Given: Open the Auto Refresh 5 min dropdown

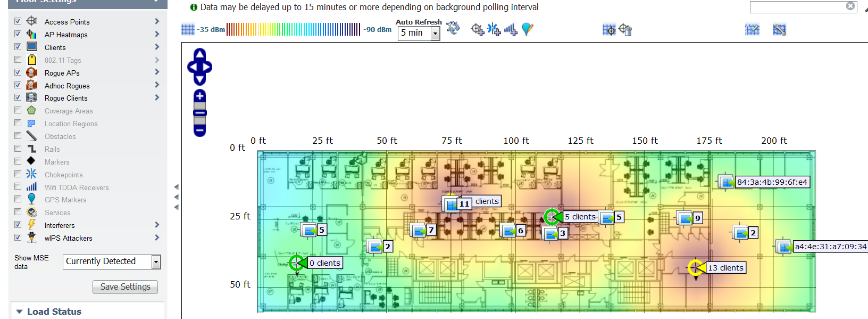Looking at the screenshot, I should pyautogui.click(x=419, y=34).
